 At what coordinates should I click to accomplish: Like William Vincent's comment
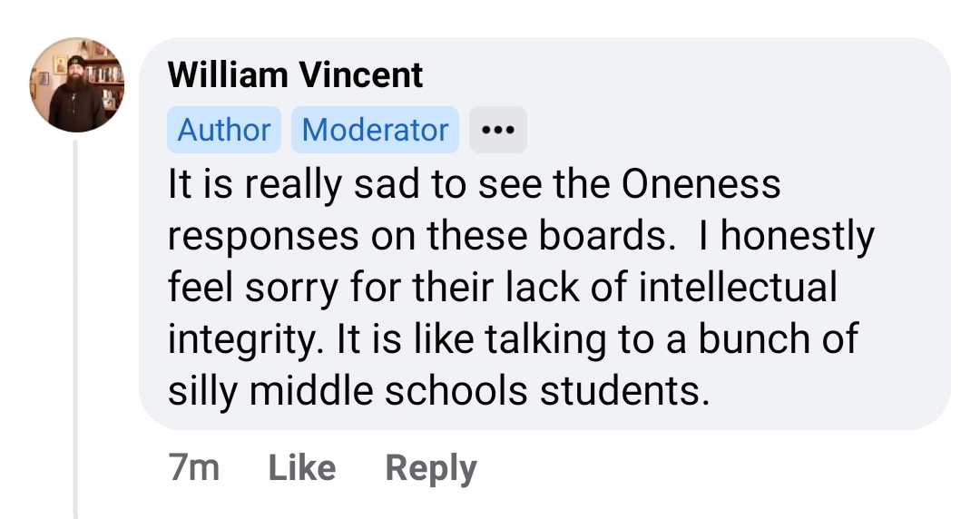coord(302,468)
